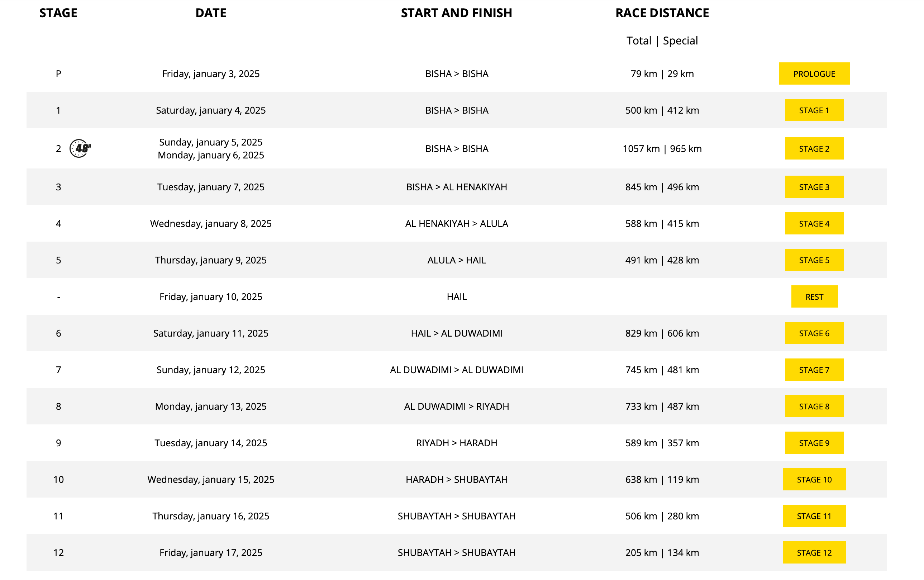Select the yellow STAGE 2 button
Screen dimensions: 924x580
click(814, 148)
